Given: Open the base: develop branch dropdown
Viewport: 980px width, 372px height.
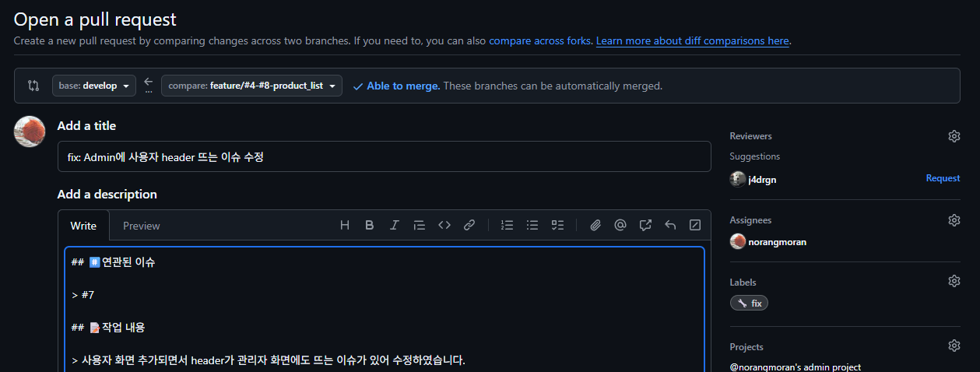Looking at the screenshot, I should coord(94,86).
